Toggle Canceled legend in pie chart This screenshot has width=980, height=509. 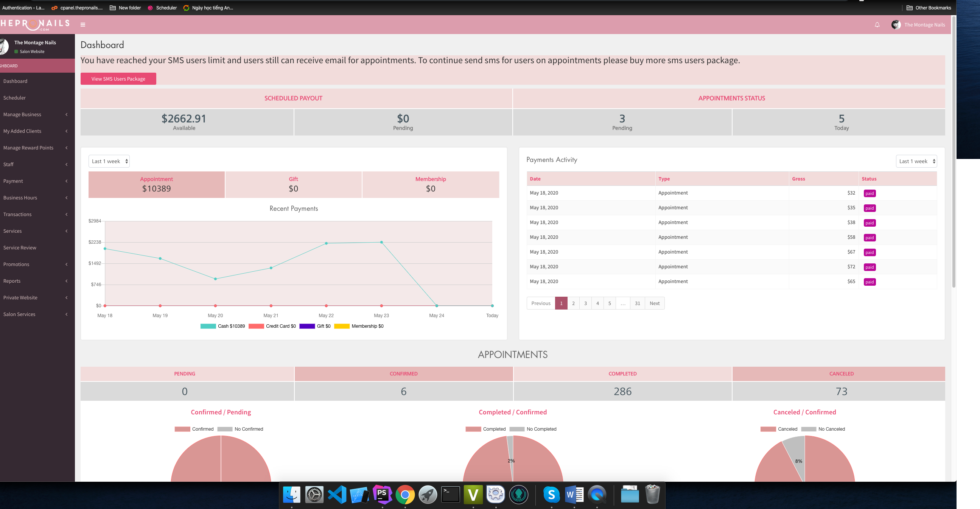pyautogui.click(x=768, y=429)
